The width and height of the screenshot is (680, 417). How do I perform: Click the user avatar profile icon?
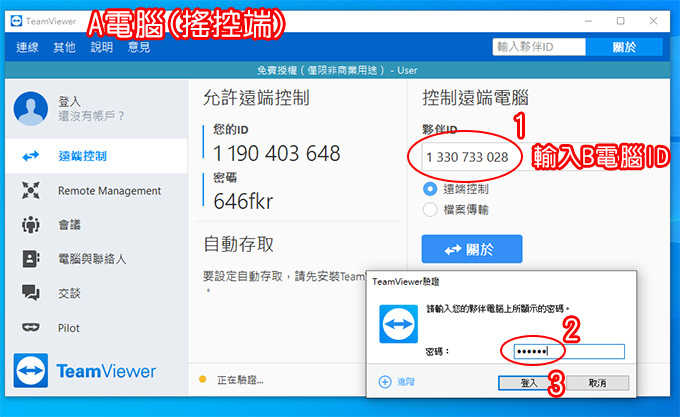click(31, 108)
